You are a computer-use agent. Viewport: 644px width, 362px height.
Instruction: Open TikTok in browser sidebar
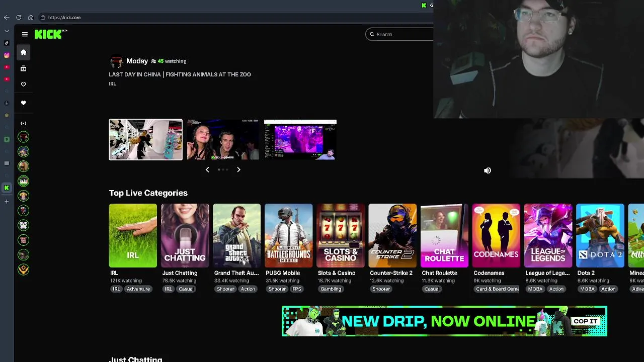[7, 43]
